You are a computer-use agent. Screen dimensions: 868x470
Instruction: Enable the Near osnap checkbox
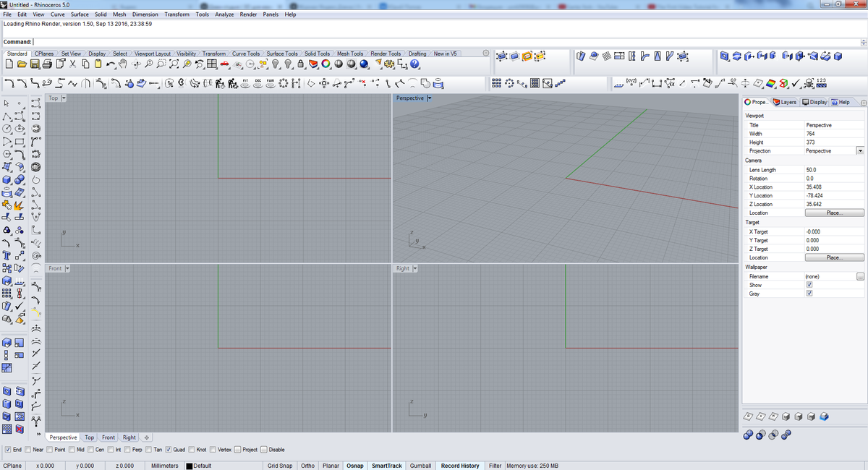coord(29,449)
